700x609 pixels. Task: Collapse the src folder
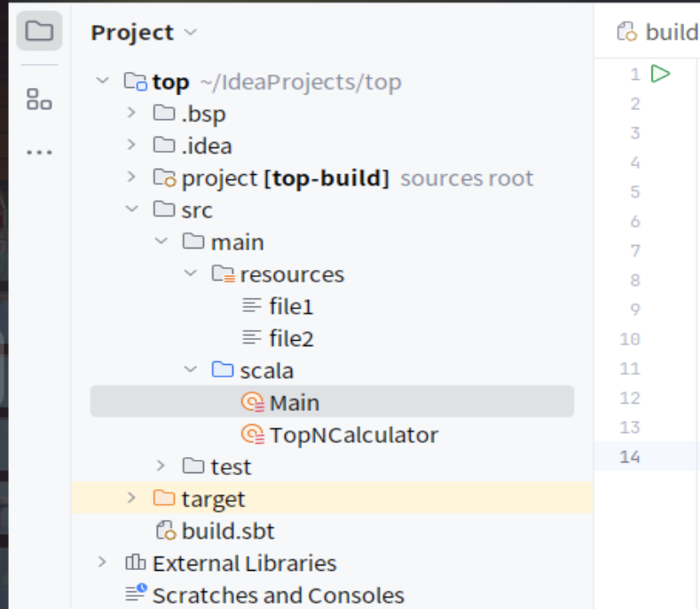(x=131, y=209)
